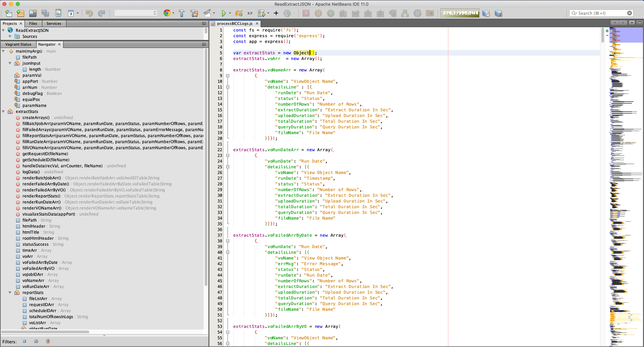Image resolution: width=644 pixels, height=347 pixels.
Task: Click the Build Project hammer icon
Action: [182, 13]
